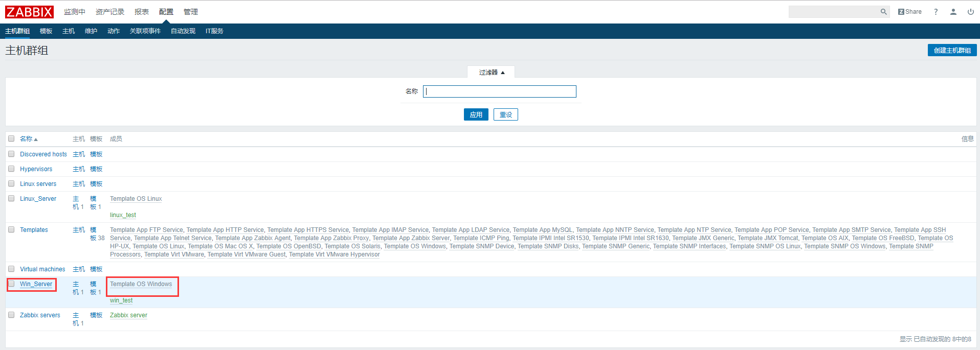Switch to 主机群组 submenu tab
Viewport: 980px width, 350px height.
[x=17, y=31]
